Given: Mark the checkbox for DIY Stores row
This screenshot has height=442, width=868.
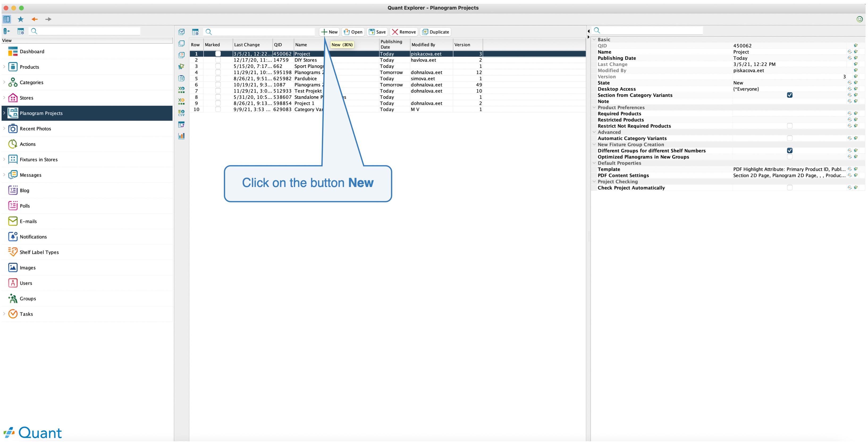Looking at the screenshot, I should pos(218,60).
